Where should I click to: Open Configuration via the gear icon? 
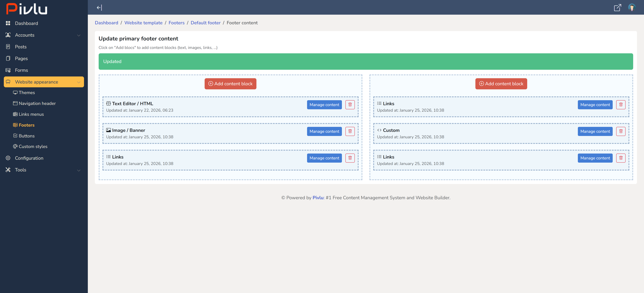[8, 158]
